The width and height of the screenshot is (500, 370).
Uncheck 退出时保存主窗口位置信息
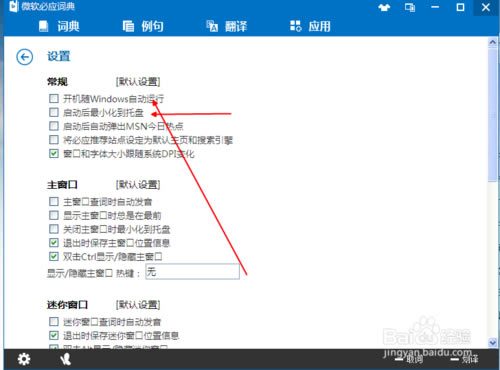pos(54,243)
